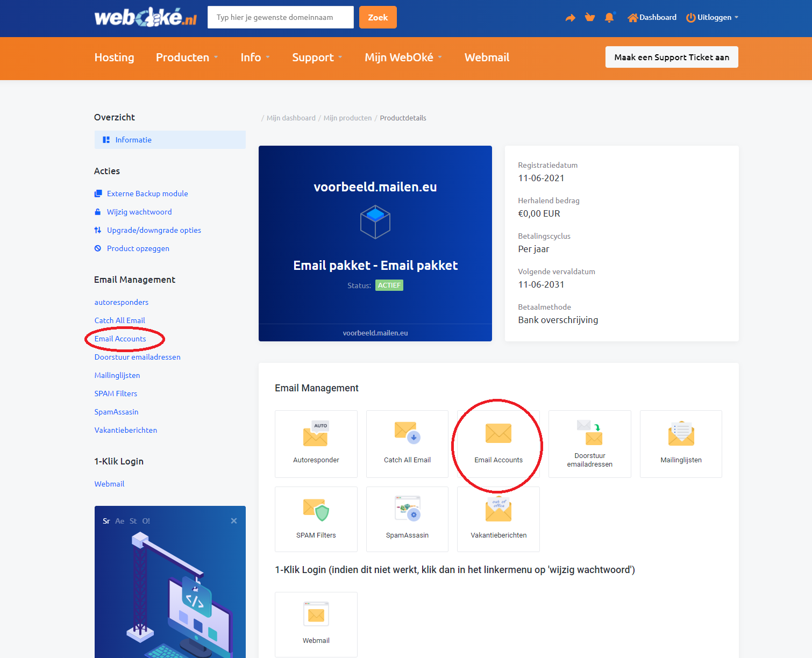Screen dimensions: 812x658
Task: Open the Doorstuur emailadressen tile
Action: [589, 444]
